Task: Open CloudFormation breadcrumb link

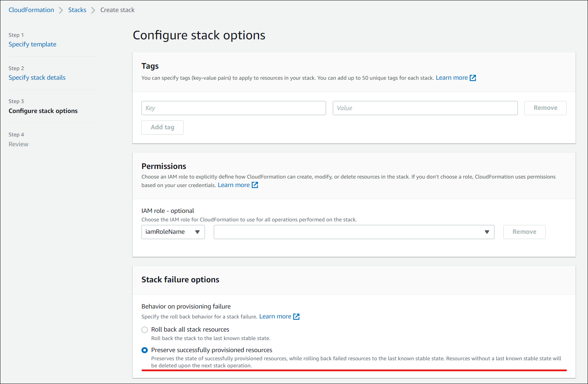Action: [x=31, y=10]
